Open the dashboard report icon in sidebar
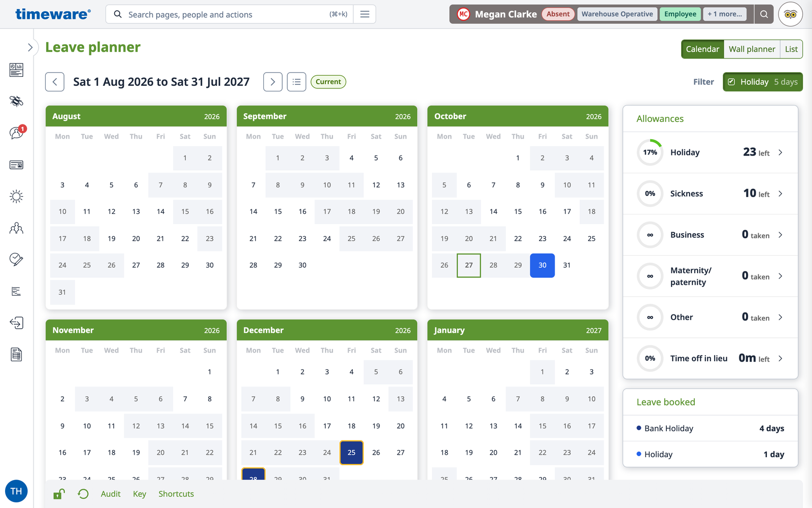Image resolution: width=812 pixels, height=508 pixels. pos(16,70)
